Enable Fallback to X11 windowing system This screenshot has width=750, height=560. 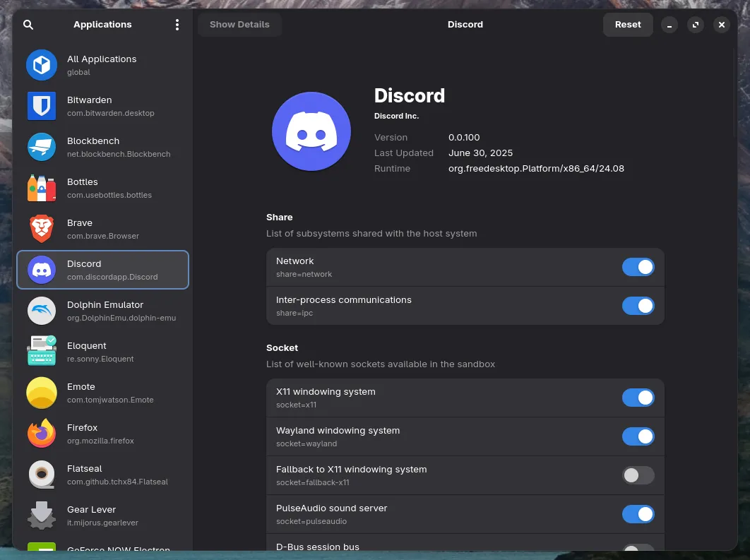(x=638, y=475)
